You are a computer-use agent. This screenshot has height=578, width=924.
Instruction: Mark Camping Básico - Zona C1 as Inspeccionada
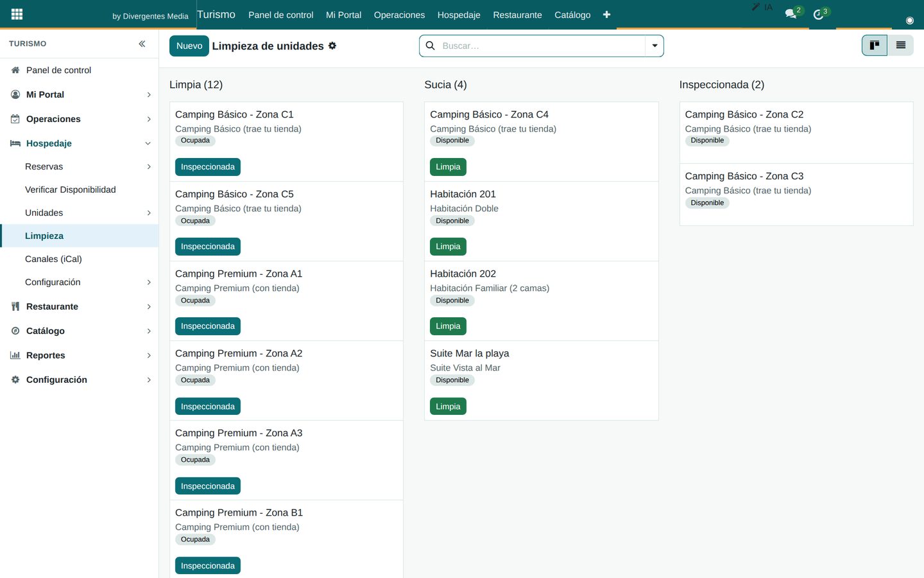coord(208,167)
